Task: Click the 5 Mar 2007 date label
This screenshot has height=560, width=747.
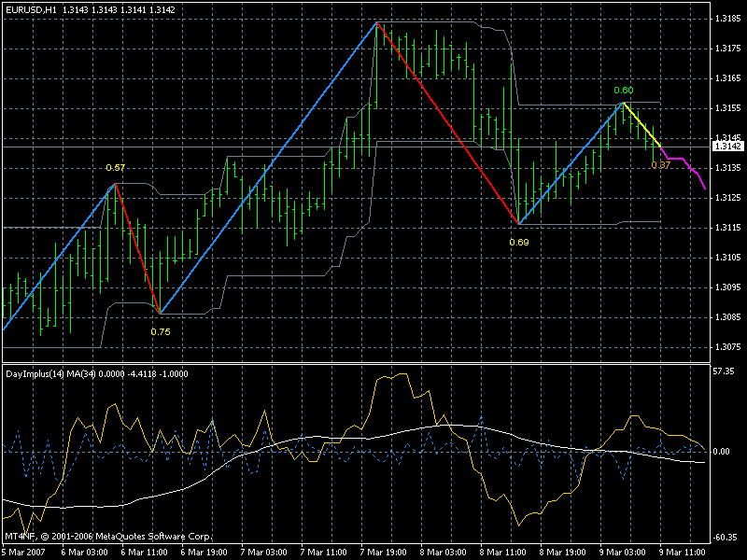Action: point(24,553)
